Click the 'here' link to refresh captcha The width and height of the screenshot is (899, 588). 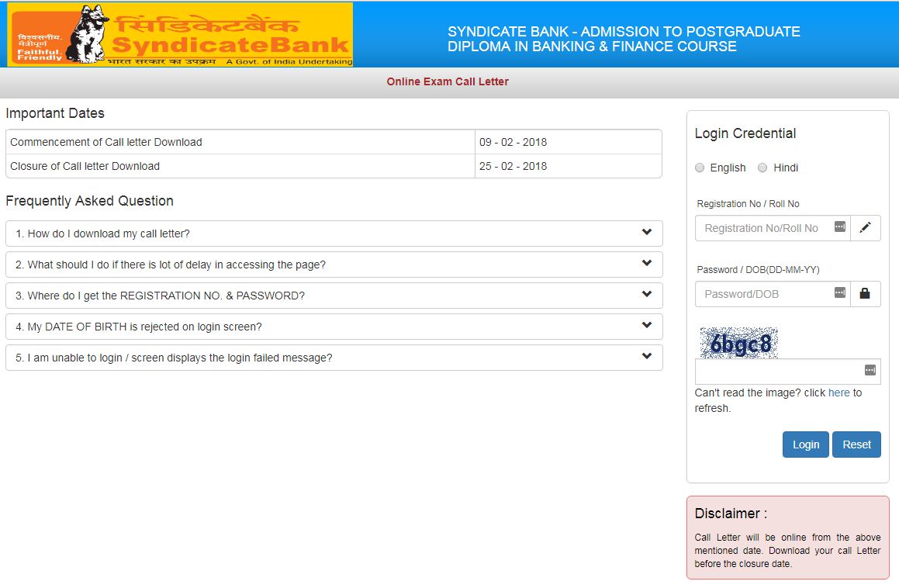838,393
